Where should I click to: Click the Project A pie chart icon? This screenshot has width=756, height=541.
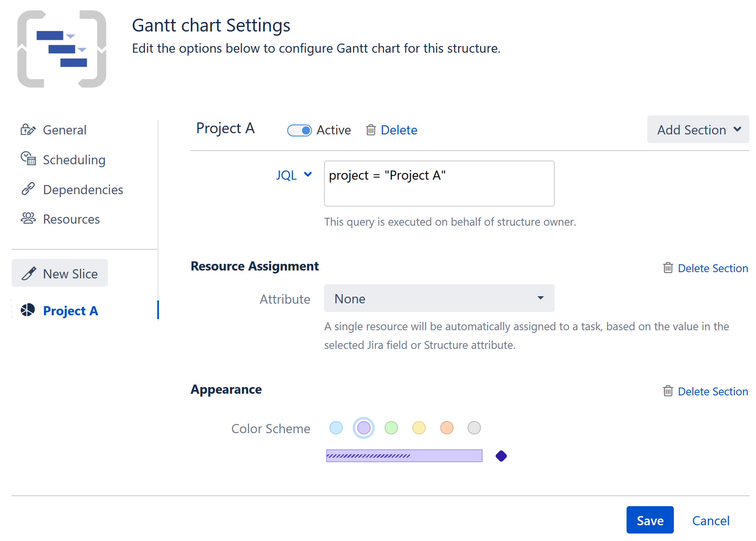(28, 310)
